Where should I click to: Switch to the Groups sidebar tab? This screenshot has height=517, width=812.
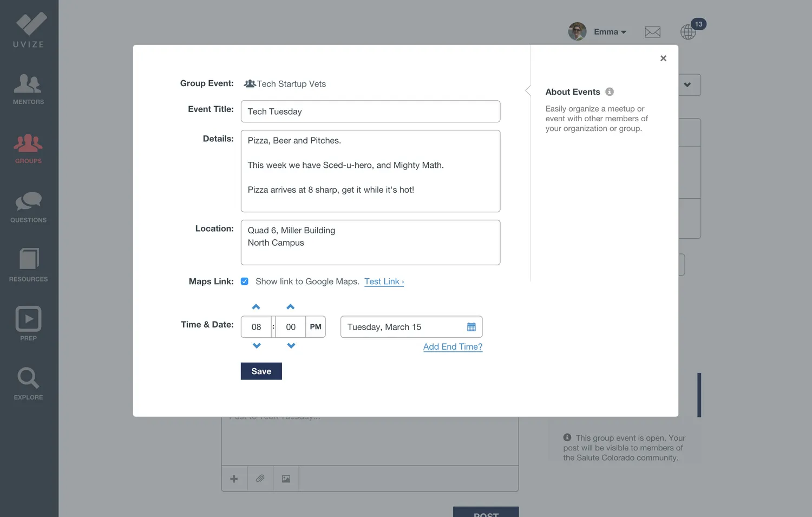tap(28, 148)
